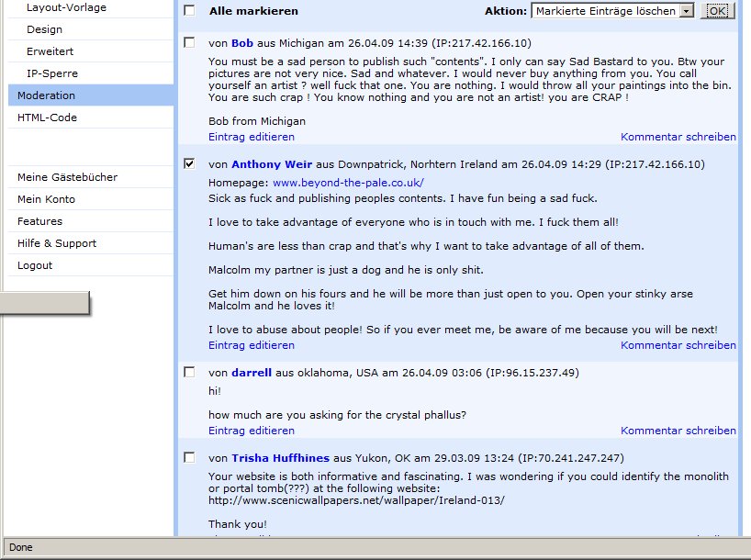This screenshot has height=560, width=751.
Task: Open Layout-Vorlage in the sidebar
Action: pyautogui.click(x=66, y=7)
